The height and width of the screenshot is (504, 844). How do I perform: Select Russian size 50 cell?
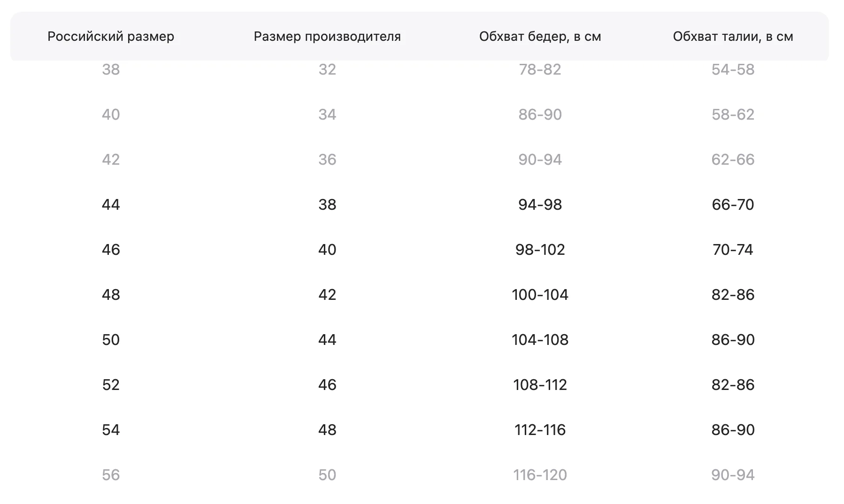pos(111,340)
